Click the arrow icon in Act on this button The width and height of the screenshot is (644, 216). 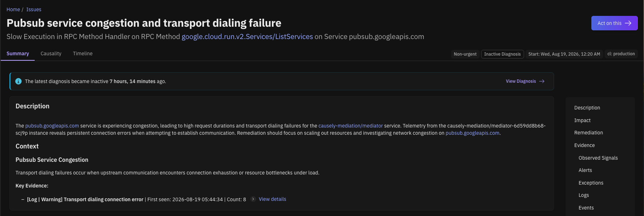point(628,23)
